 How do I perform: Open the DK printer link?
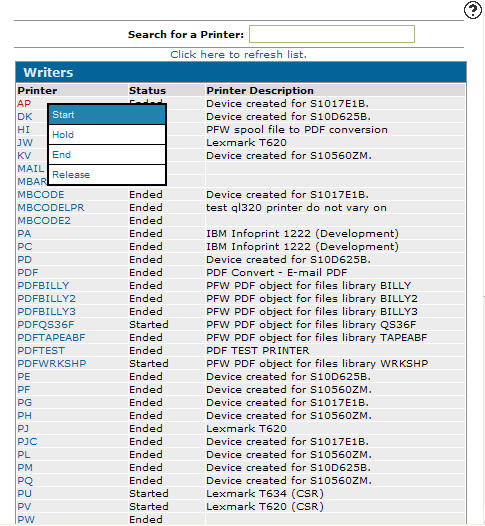(25, 117)
